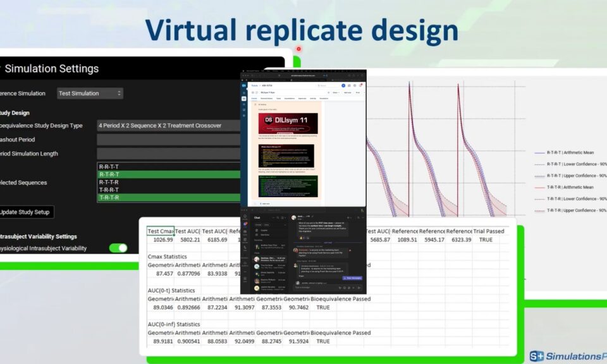Image resolution: width=607 pixels, height=364 pixels.
Task: Expand Bioequivalence Study Design Type combo box
Action: pos(168,125)
